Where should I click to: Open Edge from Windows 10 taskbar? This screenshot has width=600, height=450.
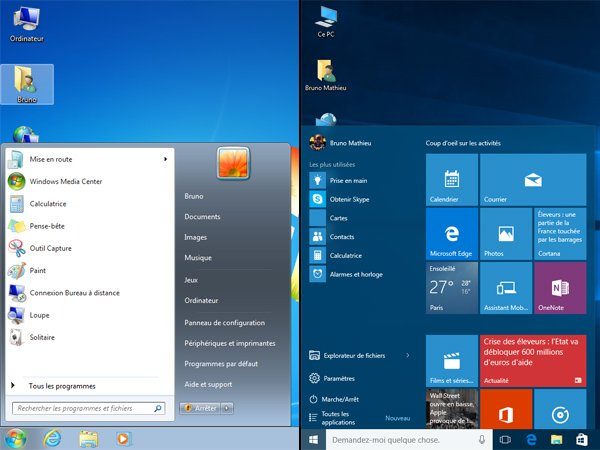(531, 440)
